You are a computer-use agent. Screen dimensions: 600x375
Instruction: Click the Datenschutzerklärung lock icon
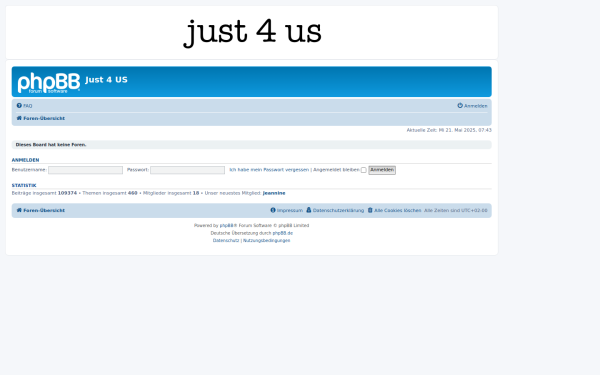point(309,210)
